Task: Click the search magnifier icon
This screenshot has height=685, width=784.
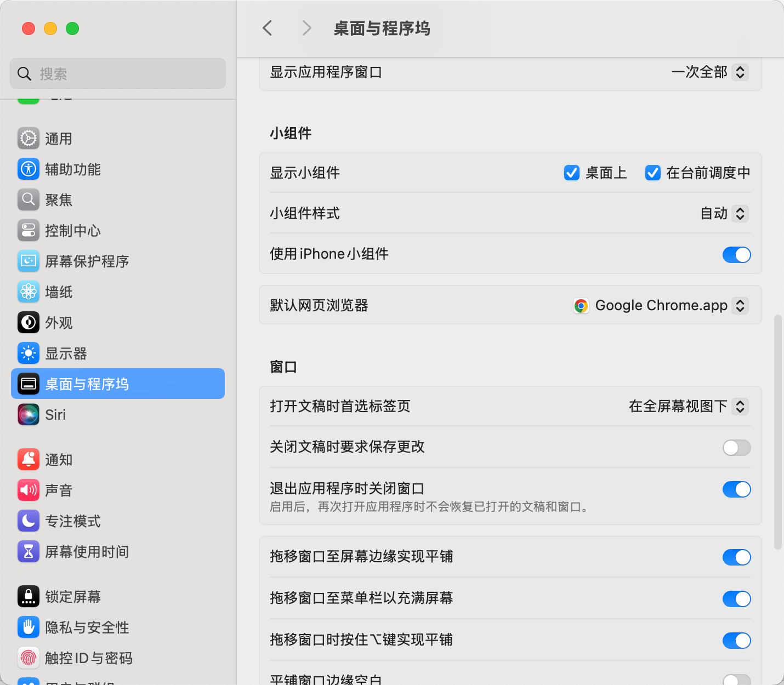Action: tap(24, 73)
